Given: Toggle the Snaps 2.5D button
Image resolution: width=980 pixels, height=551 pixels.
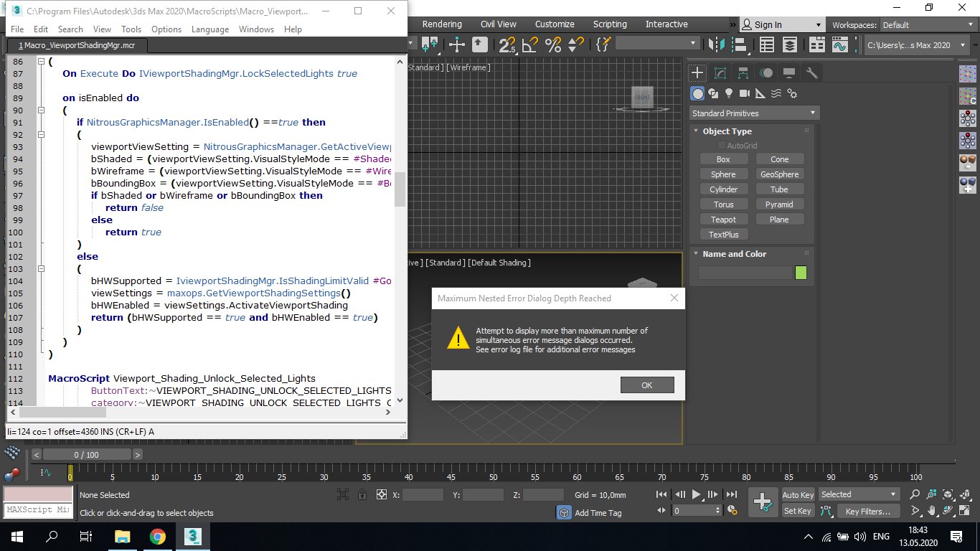Looking at the screenshot, I should click(x=507, y=45).
